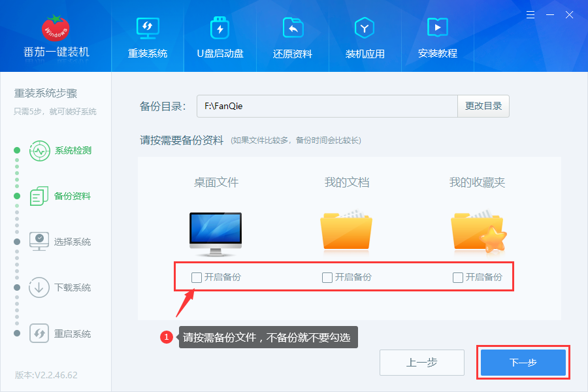Click the 请按需要备份资料 heading
588x392 pixels.
182,140
